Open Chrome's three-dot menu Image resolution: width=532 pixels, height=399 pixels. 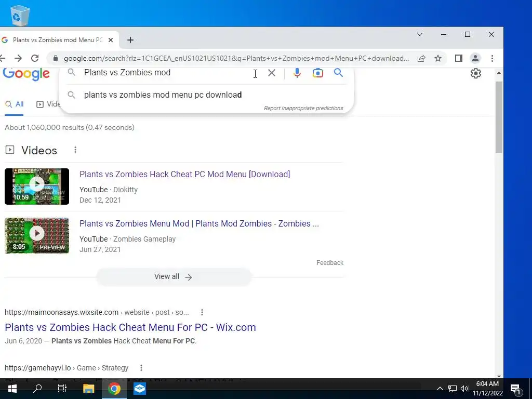click(x=492, y=58)
